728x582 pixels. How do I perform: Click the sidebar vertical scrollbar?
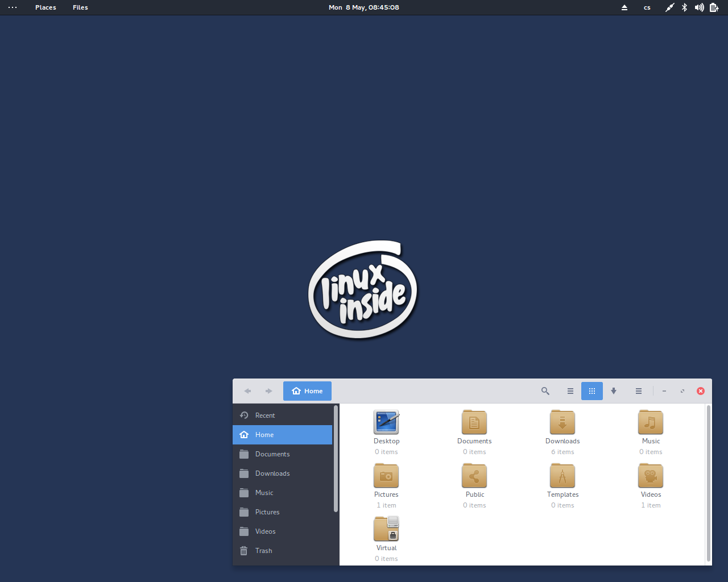[336, 459]
